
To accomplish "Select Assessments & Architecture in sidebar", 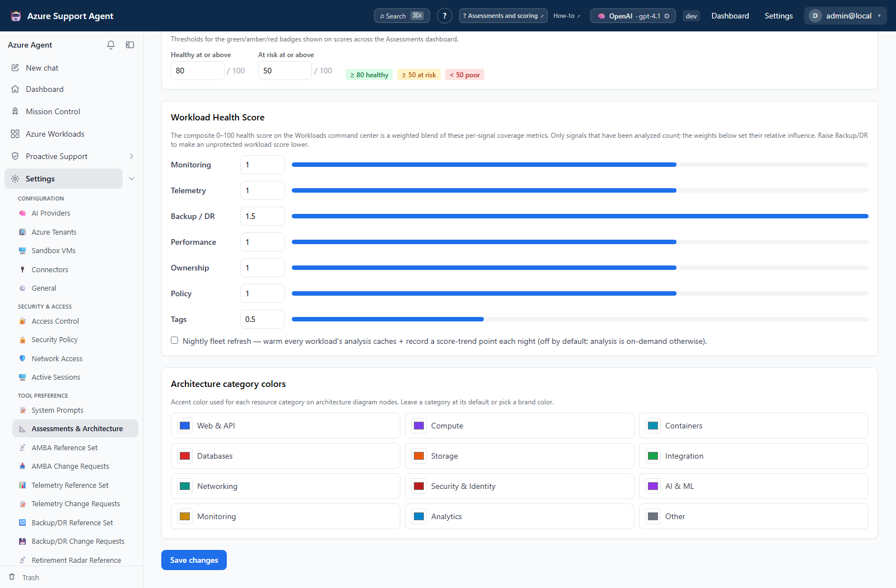I will click(75, 428).
